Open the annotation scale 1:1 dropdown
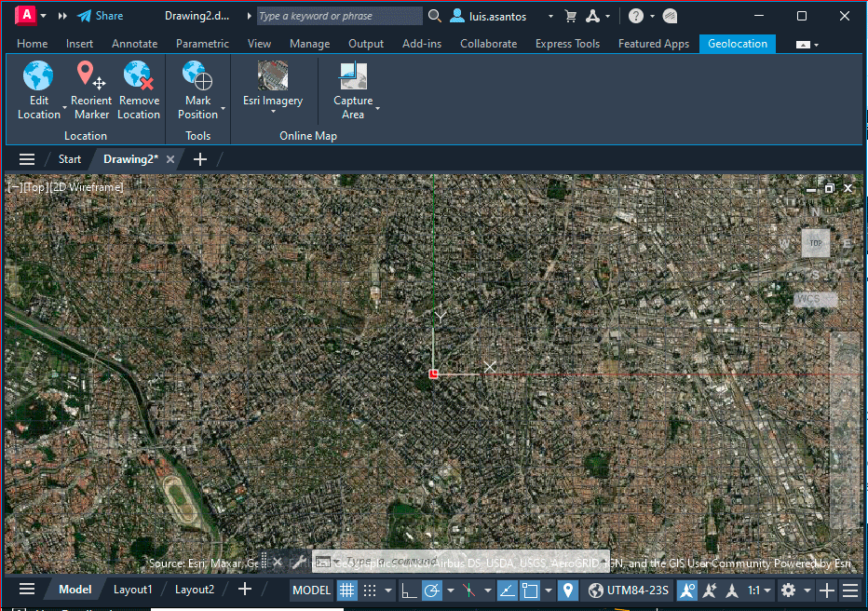The height and width of the screenshot is (611, 868). pyautogui.click(x=759, y=590)
